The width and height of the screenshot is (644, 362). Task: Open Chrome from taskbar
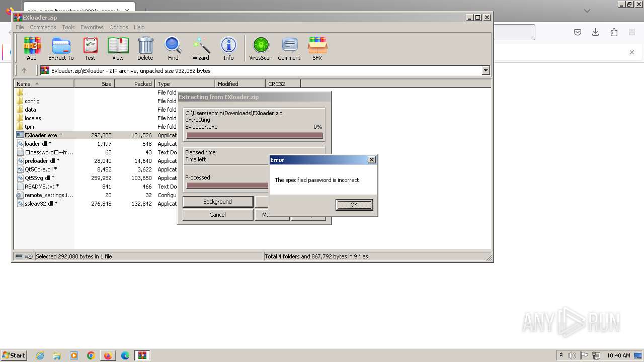tap(91, 355)
